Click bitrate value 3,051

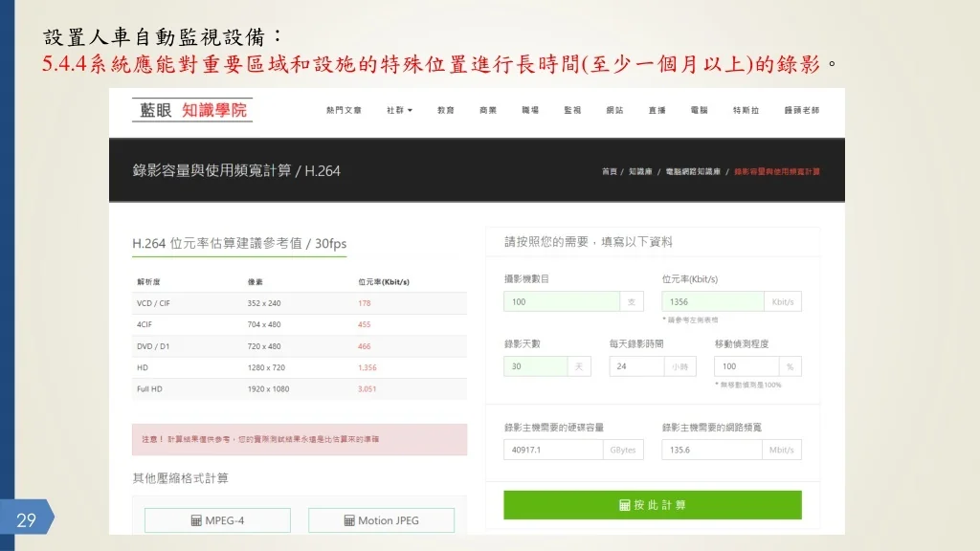click(367, 388)
